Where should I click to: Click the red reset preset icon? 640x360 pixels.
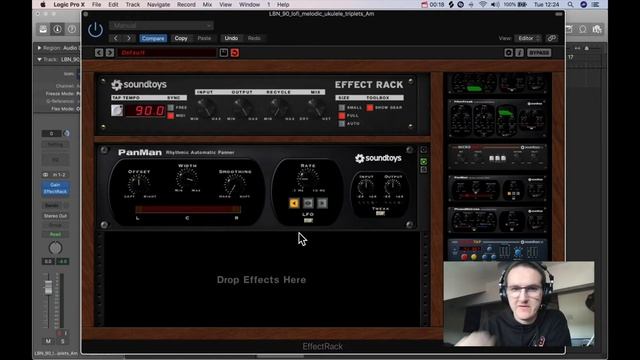[235, 53]
